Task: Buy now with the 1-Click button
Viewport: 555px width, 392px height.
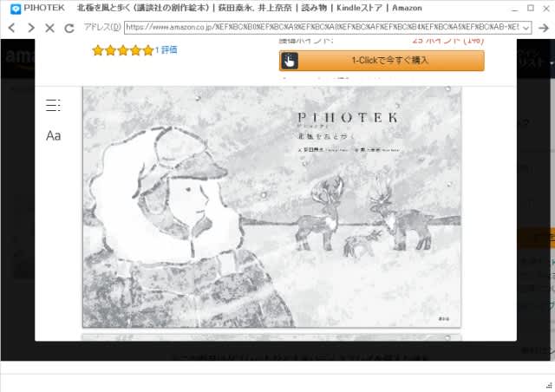Action: pos(382,61)
